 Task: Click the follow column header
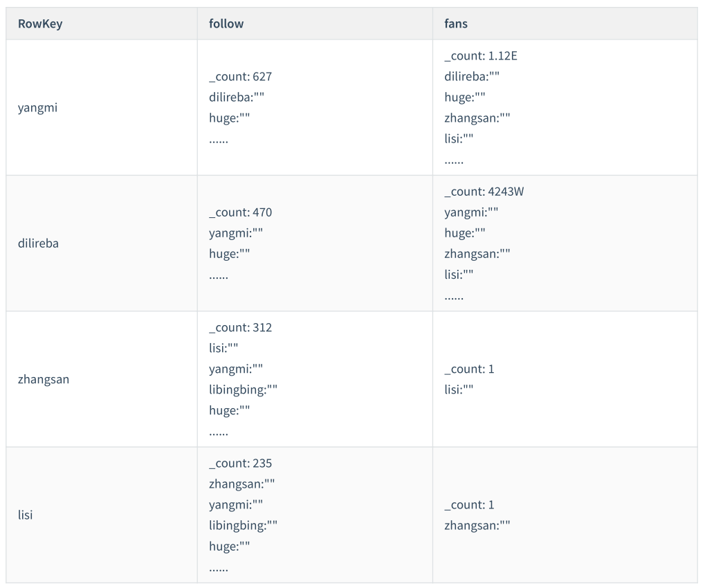226,24
